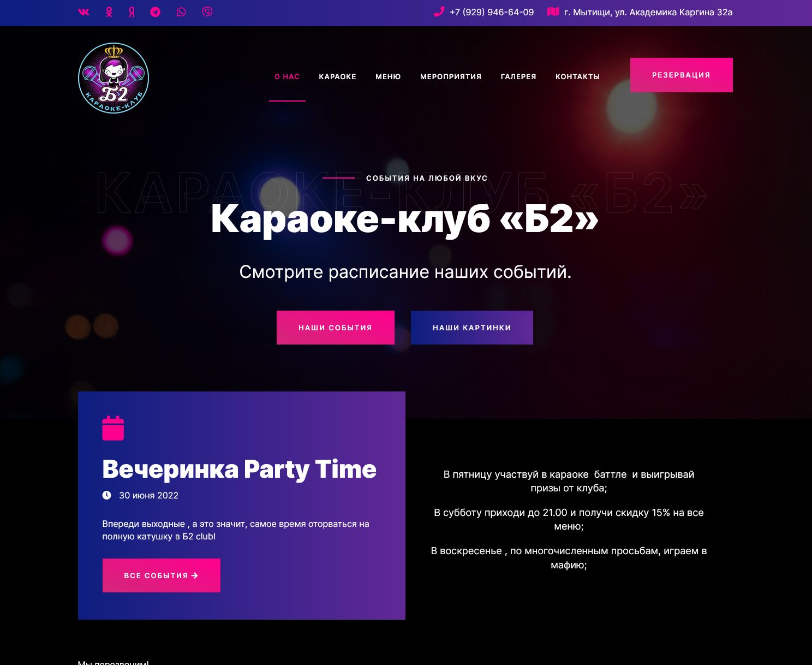Click the НАШИ СОБЫТИЯ button
812x665 pixels.
coord(336,328)
